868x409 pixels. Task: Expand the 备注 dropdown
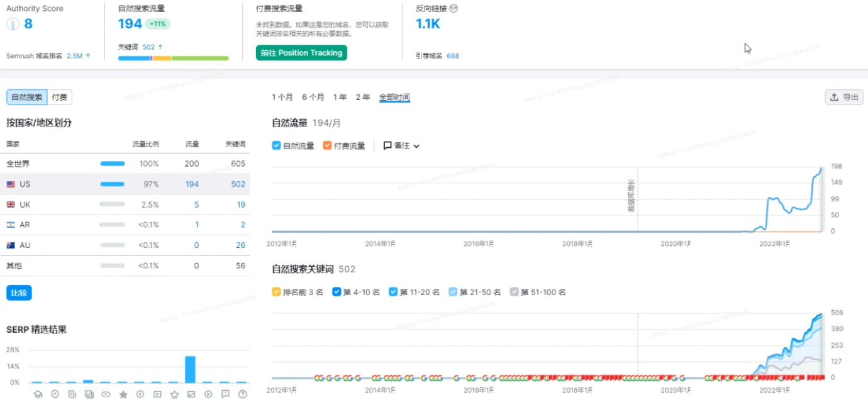(401, 145)
